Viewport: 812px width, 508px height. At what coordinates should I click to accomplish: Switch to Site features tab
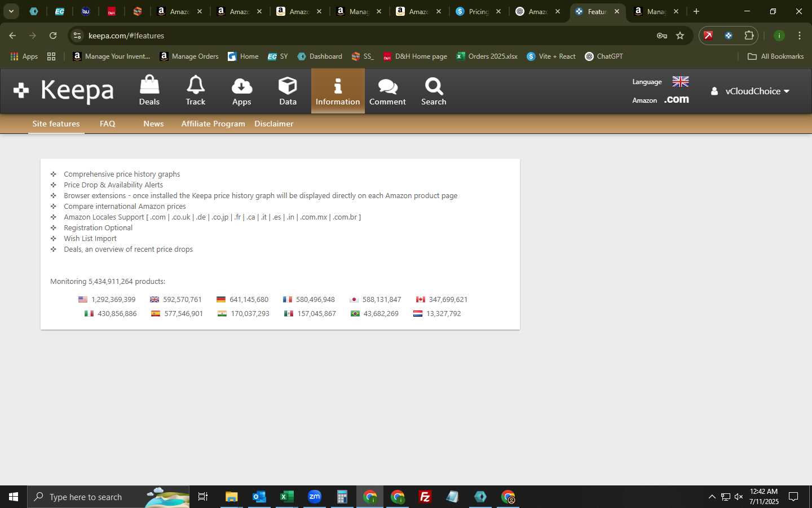tap(56, 124)
